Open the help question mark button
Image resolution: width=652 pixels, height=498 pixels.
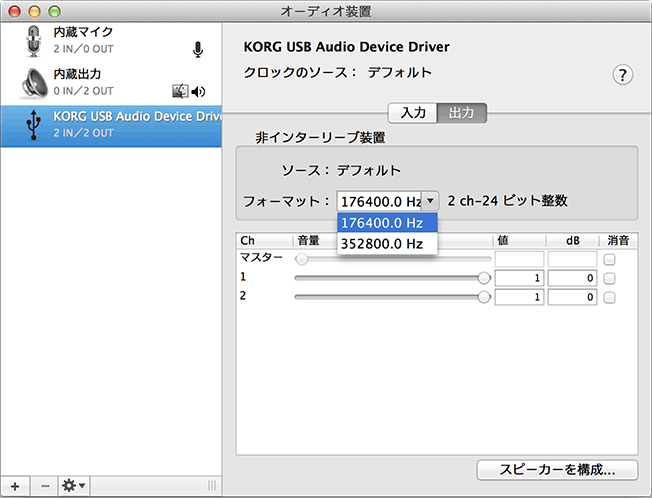(622, 75)
